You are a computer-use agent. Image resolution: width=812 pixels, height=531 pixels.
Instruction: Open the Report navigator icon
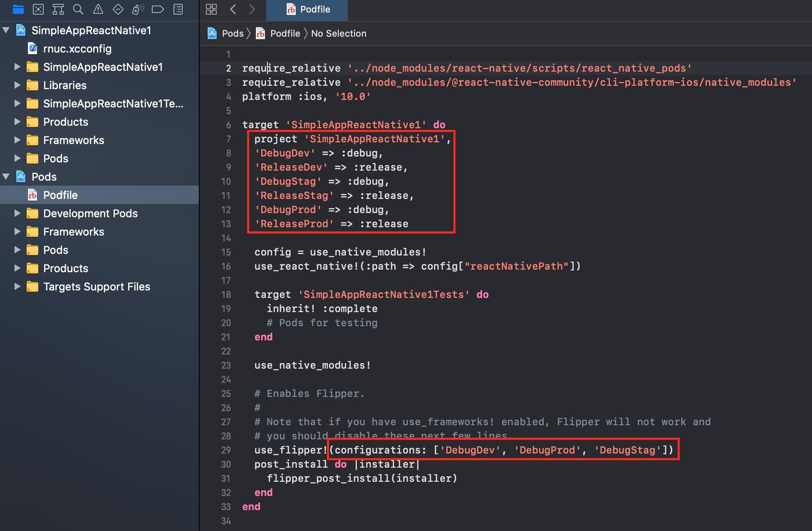[x=178, y=9]
